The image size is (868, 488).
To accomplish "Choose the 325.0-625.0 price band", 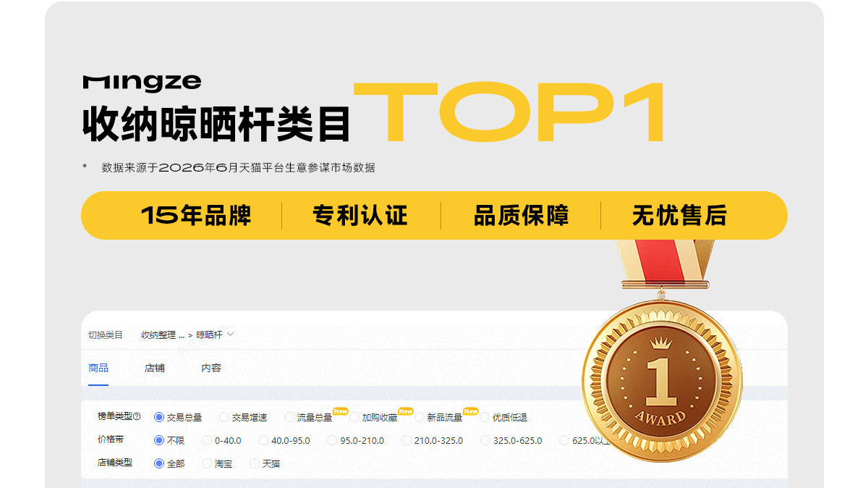I will coord(511,440).
